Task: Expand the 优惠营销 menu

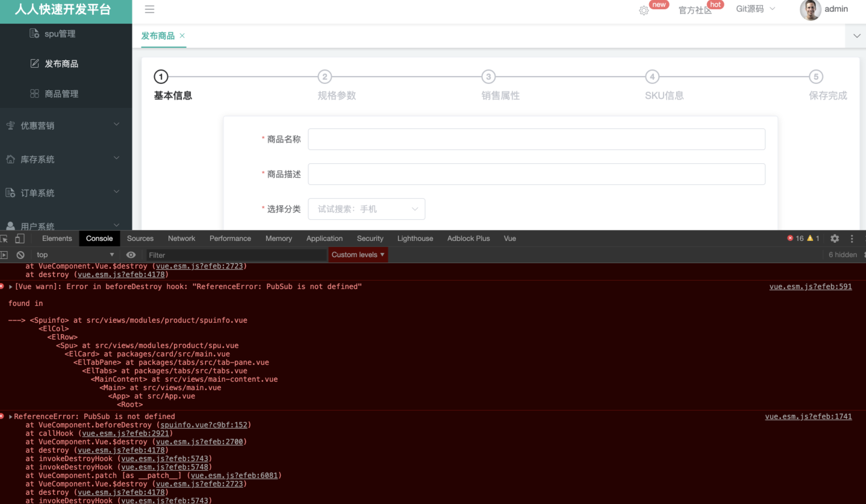Action: (x=66, y=125)
